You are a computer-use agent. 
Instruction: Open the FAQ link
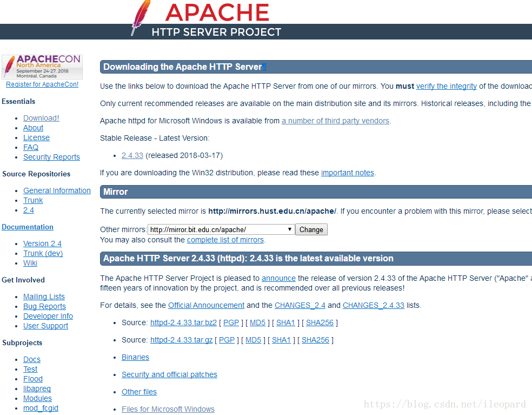pos(30,147)
